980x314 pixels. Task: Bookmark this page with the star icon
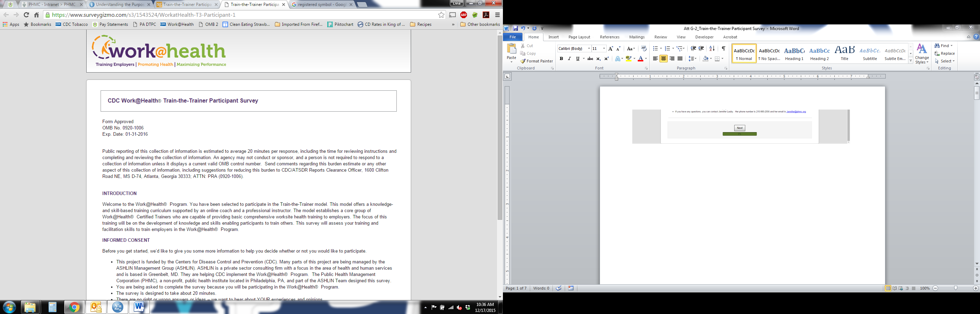coord(441,15)
